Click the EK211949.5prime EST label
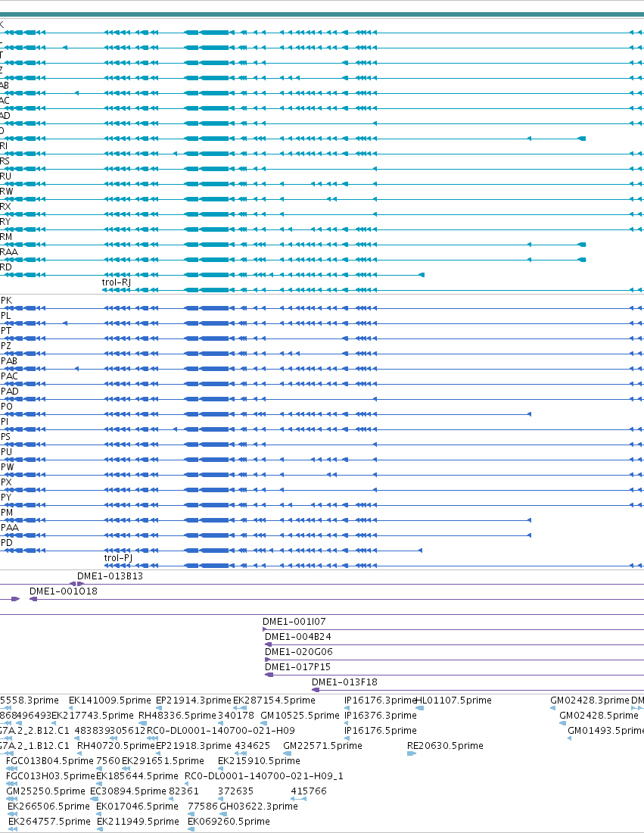 tap(138, 822)
